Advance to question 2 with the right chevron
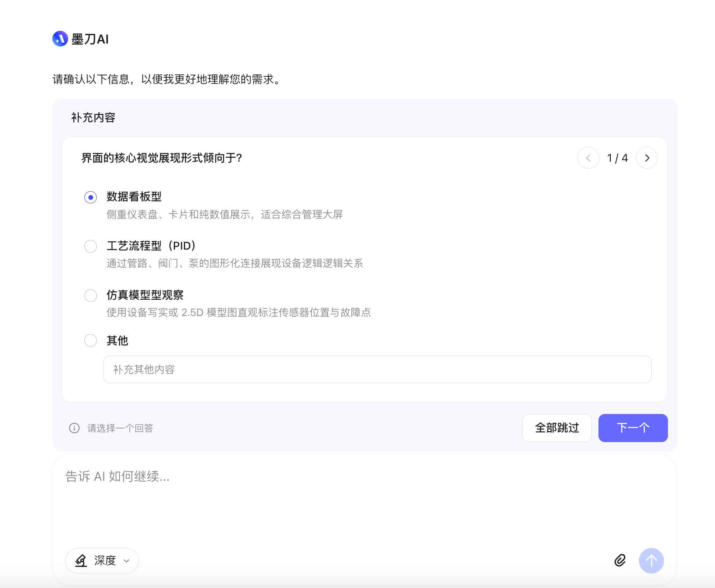 (x=646, y=158)
